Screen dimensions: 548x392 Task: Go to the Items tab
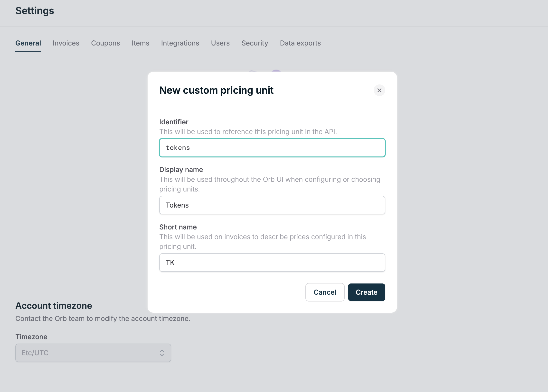pos(140,43)
